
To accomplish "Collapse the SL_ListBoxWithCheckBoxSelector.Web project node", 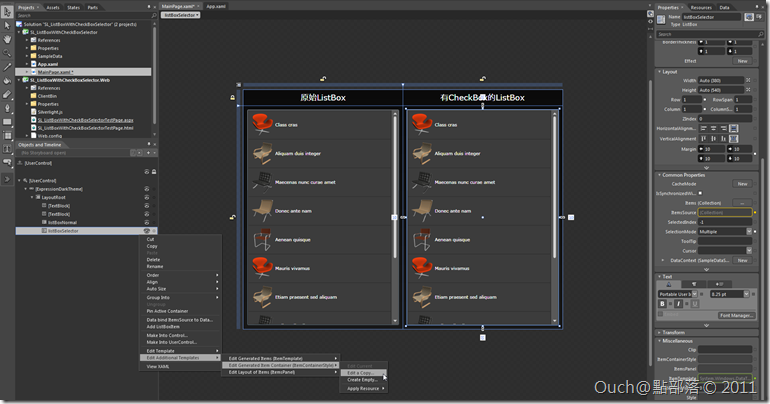I will 21,80.
